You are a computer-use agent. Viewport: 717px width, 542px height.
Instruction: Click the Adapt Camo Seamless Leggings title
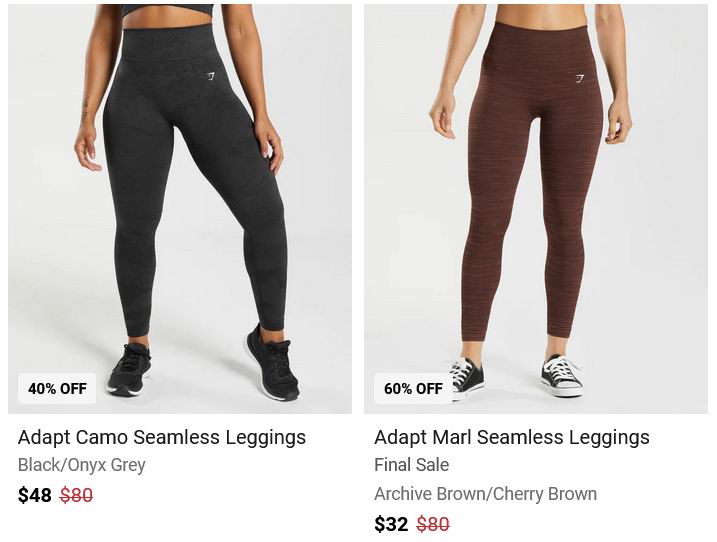(x=162, y=437)
